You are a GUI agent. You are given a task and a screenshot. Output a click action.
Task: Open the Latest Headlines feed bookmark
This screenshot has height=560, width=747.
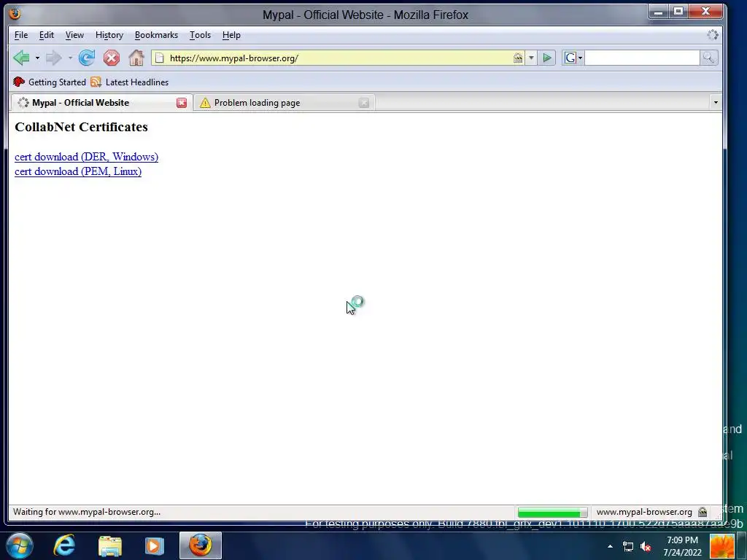(130, 82)
